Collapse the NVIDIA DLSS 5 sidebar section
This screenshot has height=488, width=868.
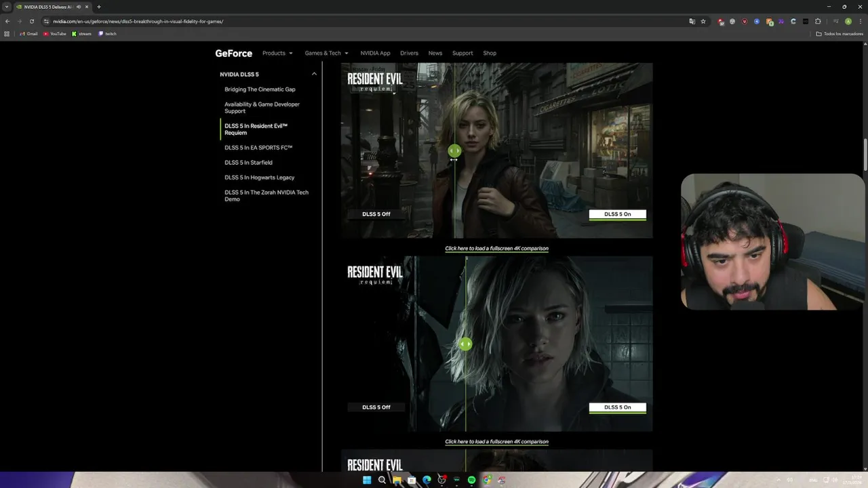[314, 74]
